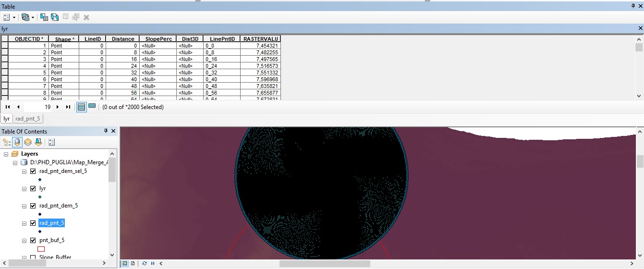
Task: Pin the Table Of Contents panel
Action: (106, 131)
